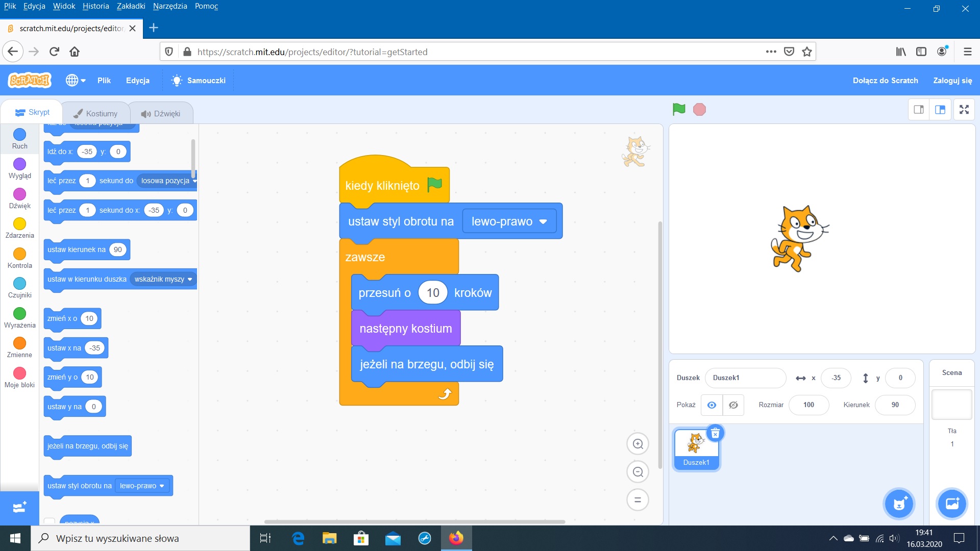The width and height of the screenshot is (980, 551).
Task: Open the Firefox hamburger menu
Action: click(967, 52)
